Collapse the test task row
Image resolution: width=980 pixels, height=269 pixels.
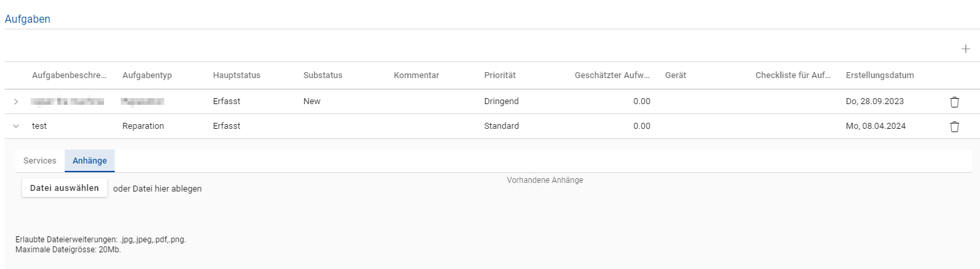pyautogui.click(x=16, y=126)
